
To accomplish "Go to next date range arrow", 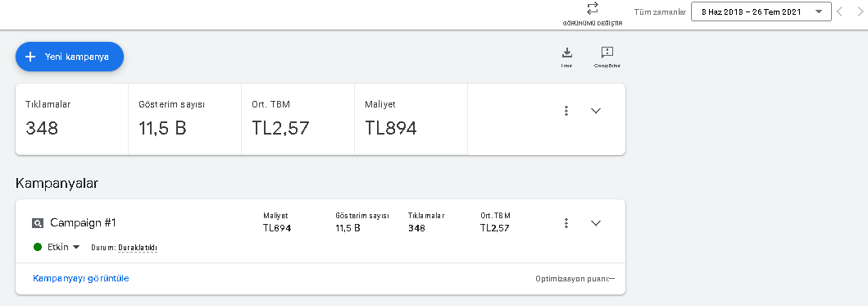I will tap(860, 11).
